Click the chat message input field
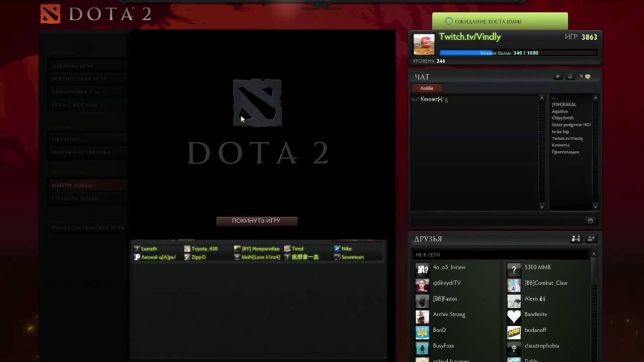Image resolution: width=644 pixels, height=362 pixels. (x=498, y=221)
